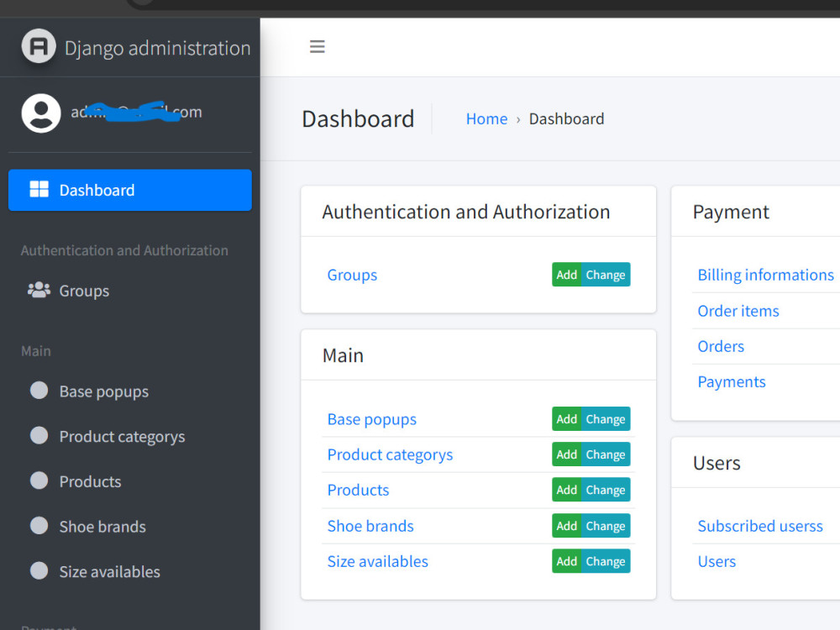Open Shoe brands in the sidebar

130,526
